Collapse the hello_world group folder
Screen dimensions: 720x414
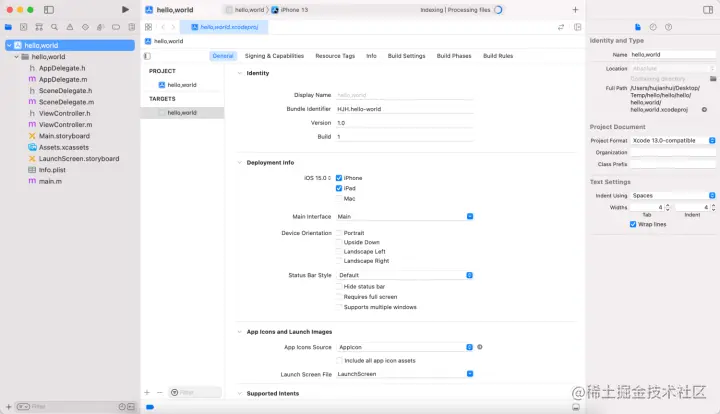pyautogui.click(x=17, y=57)
